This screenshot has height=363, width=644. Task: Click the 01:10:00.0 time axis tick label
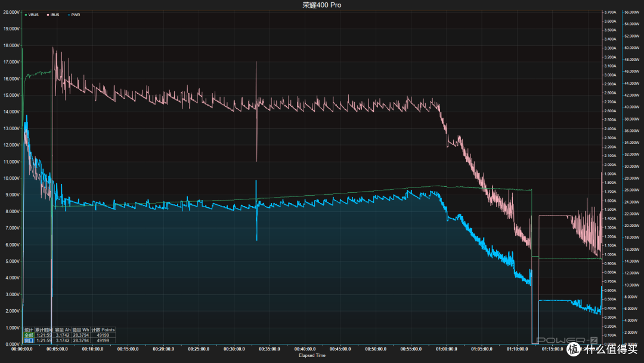coord(517,349)
